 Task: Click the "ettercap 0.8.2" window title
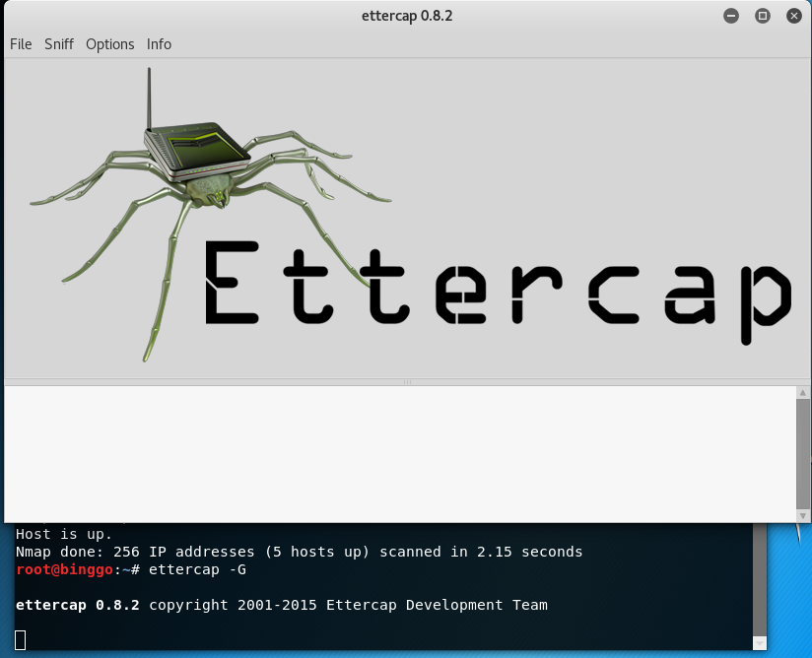pos(407,16)
